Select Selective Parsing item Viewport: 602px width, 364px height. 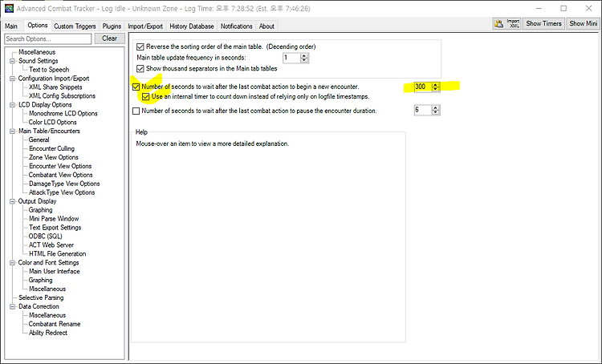pos(41,298)
